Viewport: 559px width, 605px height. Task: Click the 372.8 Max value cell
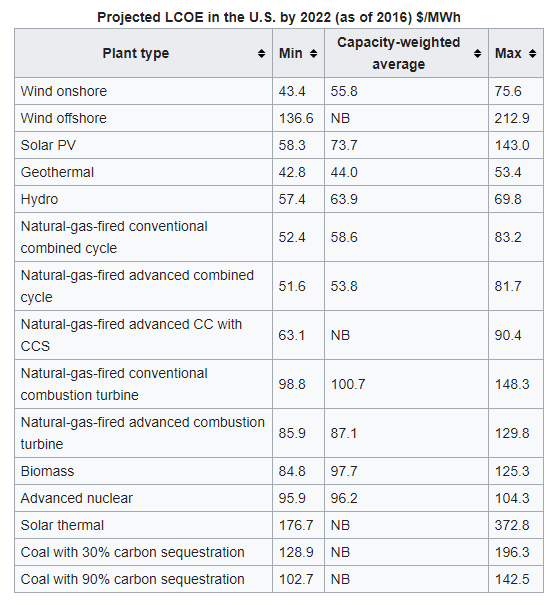516,526
